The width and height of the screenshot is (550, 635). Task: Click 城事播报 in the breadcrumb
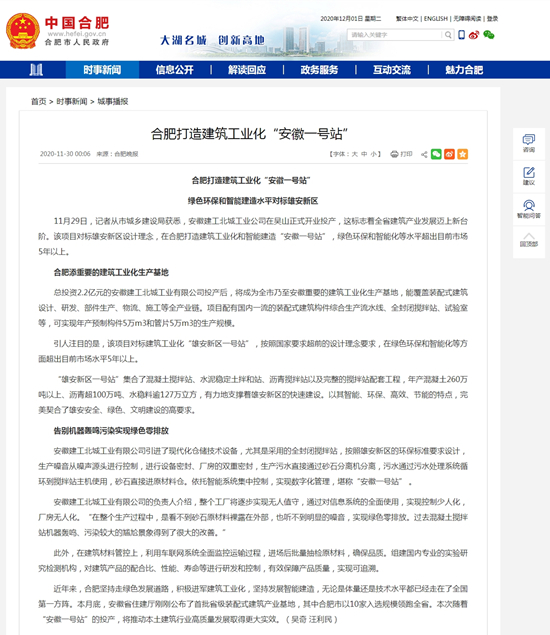(113, 102)
